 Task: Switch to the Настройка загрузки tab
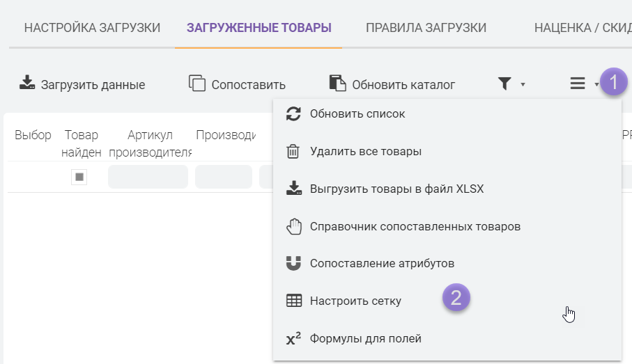pos(92,29)
